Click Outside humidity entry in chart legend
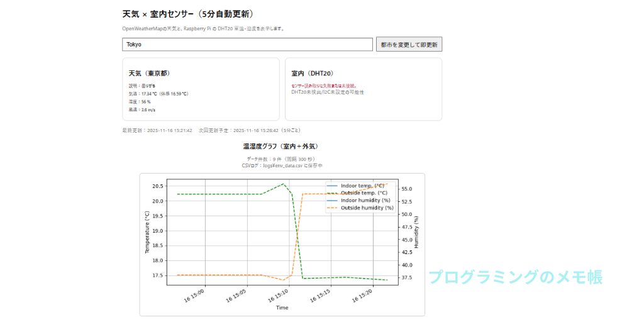Viewport: 644px width, 322px height. click(x=366, y=207)
